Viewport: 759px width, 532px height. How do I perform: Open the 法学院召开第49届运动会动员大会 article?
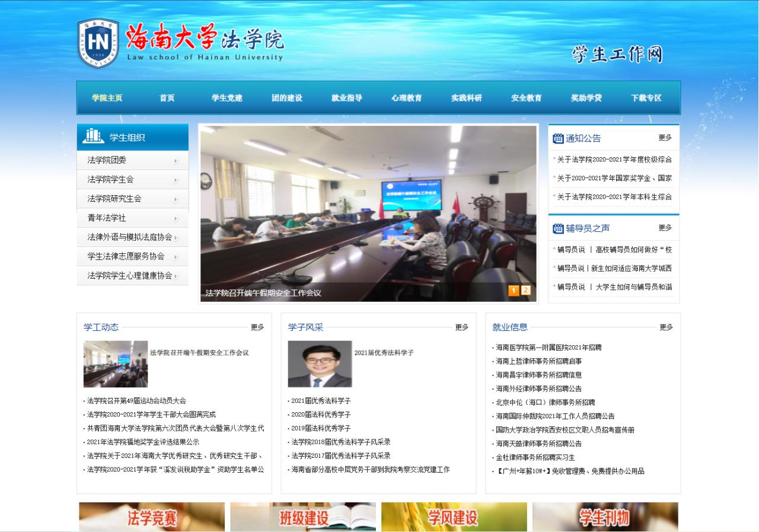click(x=136, y=401)
